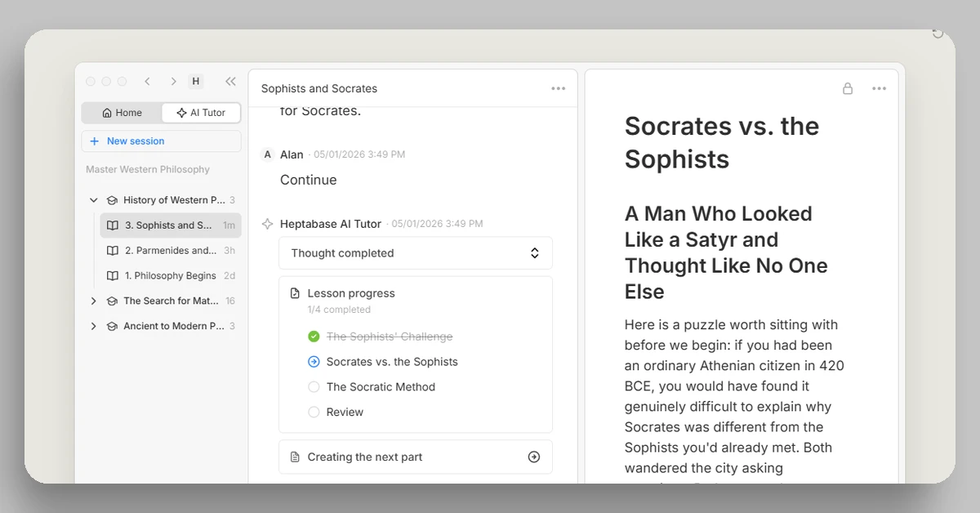Click the empty circle beside Review
Screen dimensions: 980x513
point(314,413)
